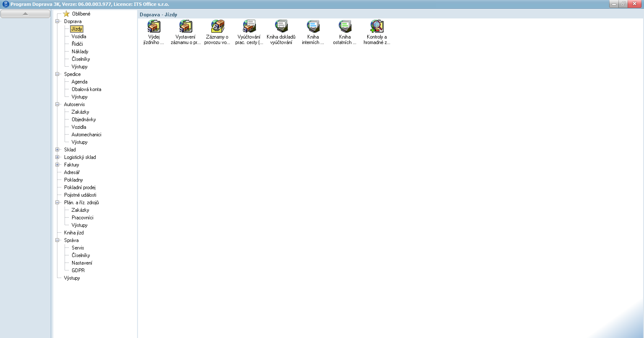Select Výstupy under Autoservis
Viewport: 644px width, 338px height.
[x=79, y=142]
